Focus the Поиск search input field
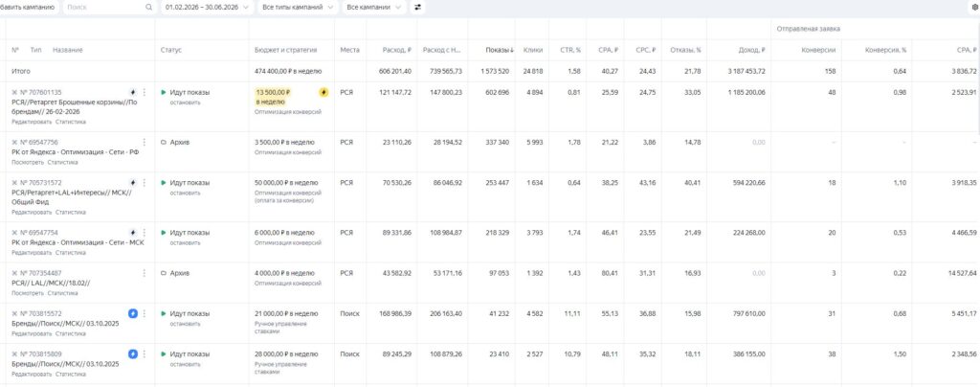The image size is (980, 387). point(103,8)
